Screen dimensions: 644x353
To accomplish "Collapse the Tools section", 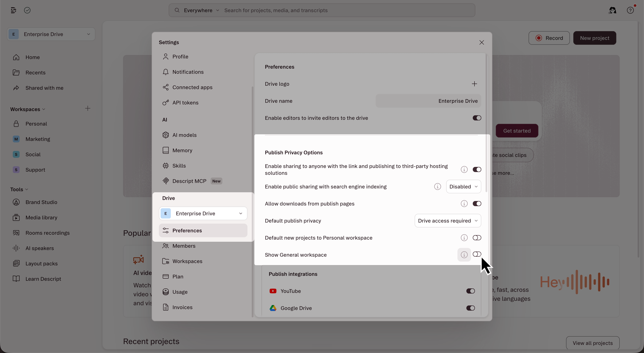I will (x=19, y=189).
